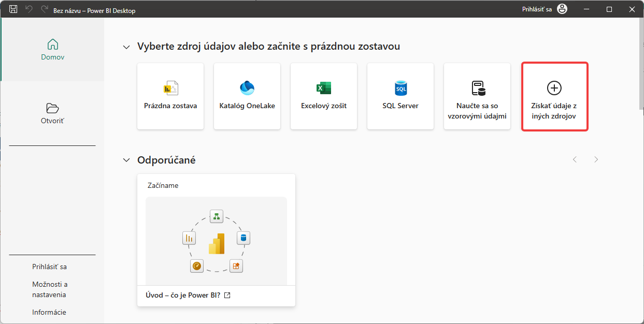
Task: Go to previous recommended item arrow
Action: click(575, 159)
